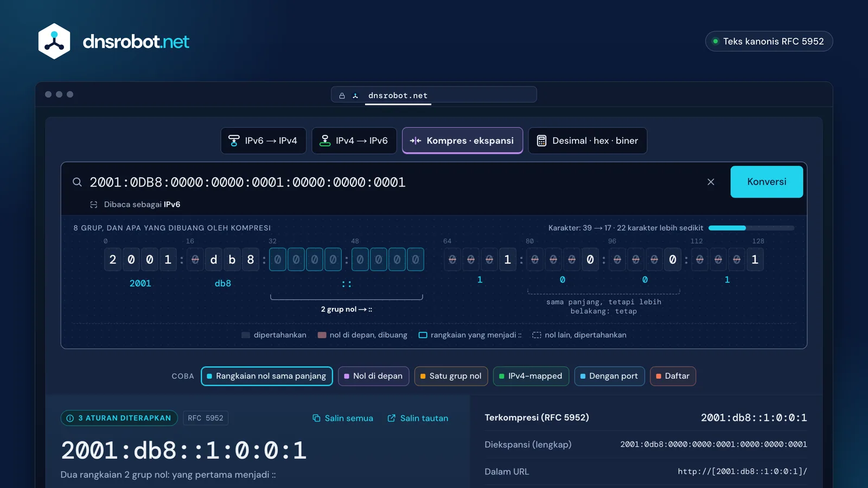Try the Daftar example chip
Viewport: 868px width, 488px height.
673,376
